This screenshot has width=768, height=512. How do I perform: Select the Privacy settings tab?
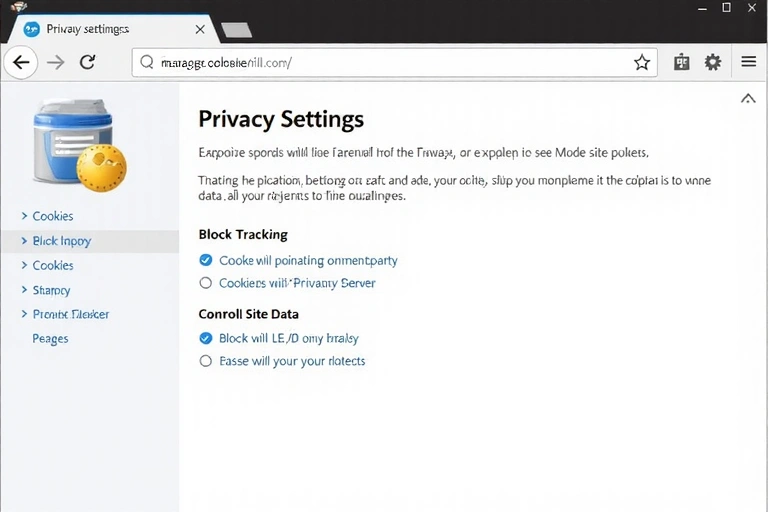point(114,29)
